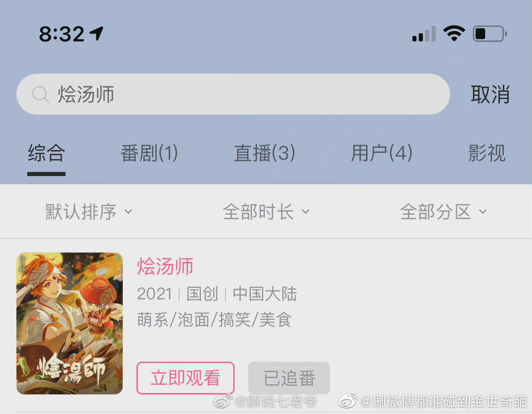The height and width of the screenshot is (414, 532).
Task: Tap the battery indicator icon
Action: [x=490, y=34]
